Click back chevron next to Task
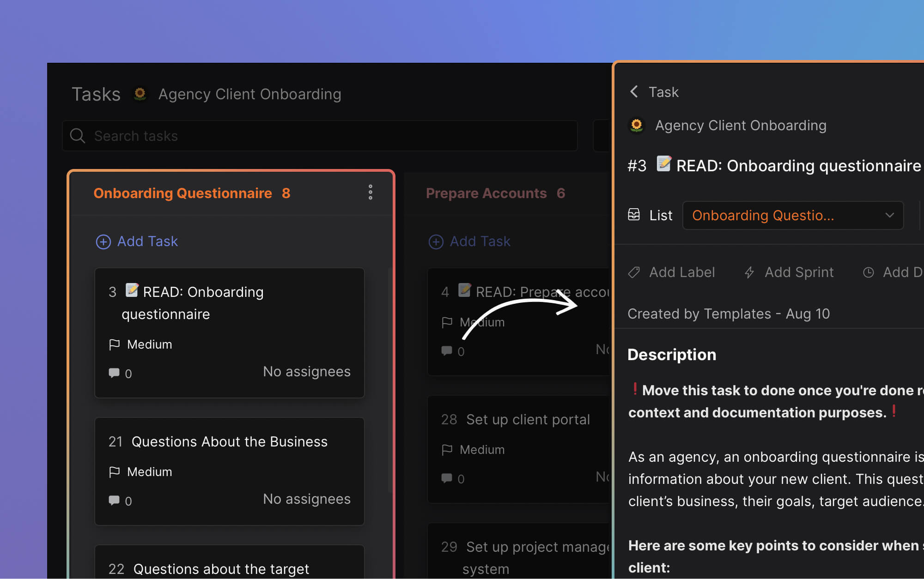This screenshot has height=579, width=924. (634, 91)
